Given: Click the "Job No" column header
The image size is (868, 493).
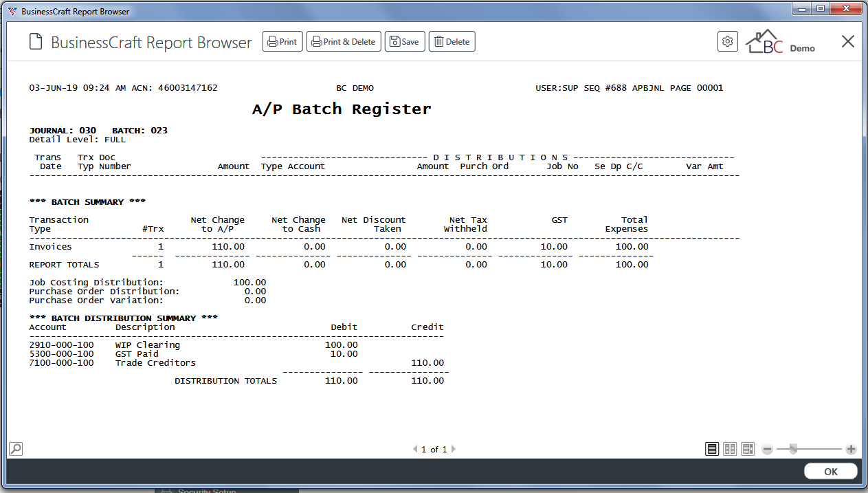Looking at the screenshot, I should click(x=563, y=166).
